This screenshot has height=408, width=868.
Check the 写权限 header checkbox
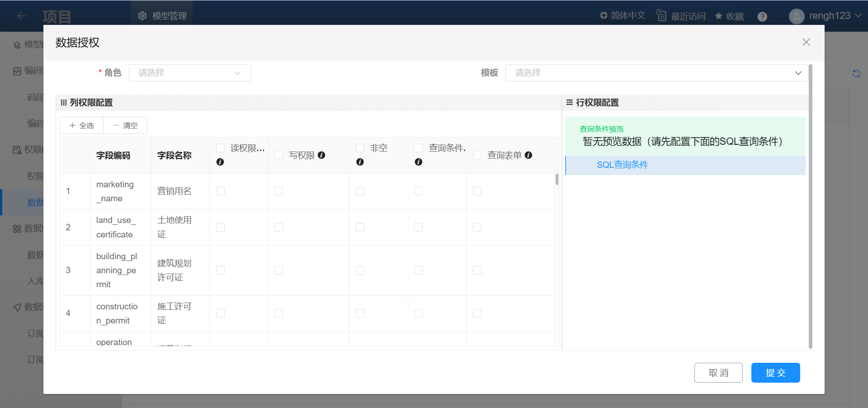279,155
